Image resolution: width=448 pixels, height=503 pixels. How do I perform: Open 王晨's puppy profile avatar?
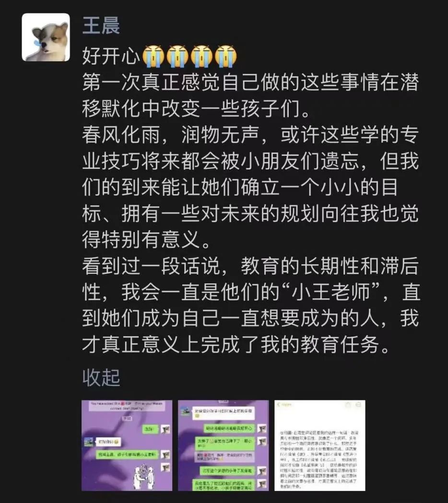tap(46, 37)
